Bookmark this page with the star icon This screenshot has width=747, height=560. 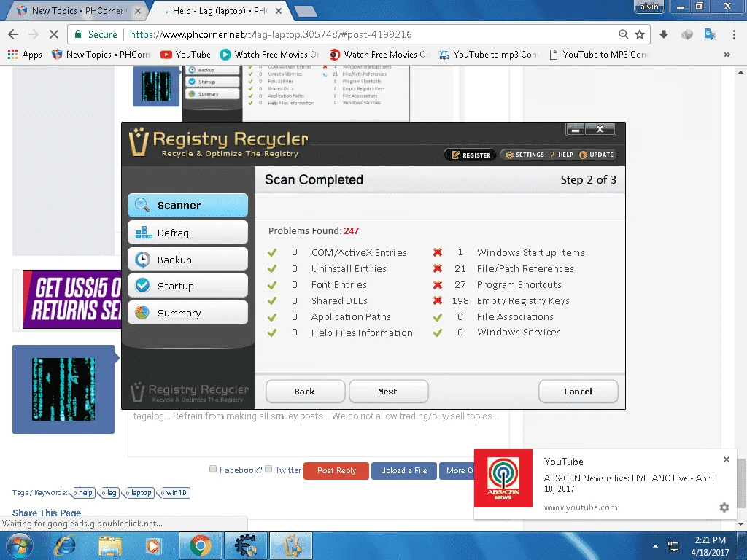(640, 34)
